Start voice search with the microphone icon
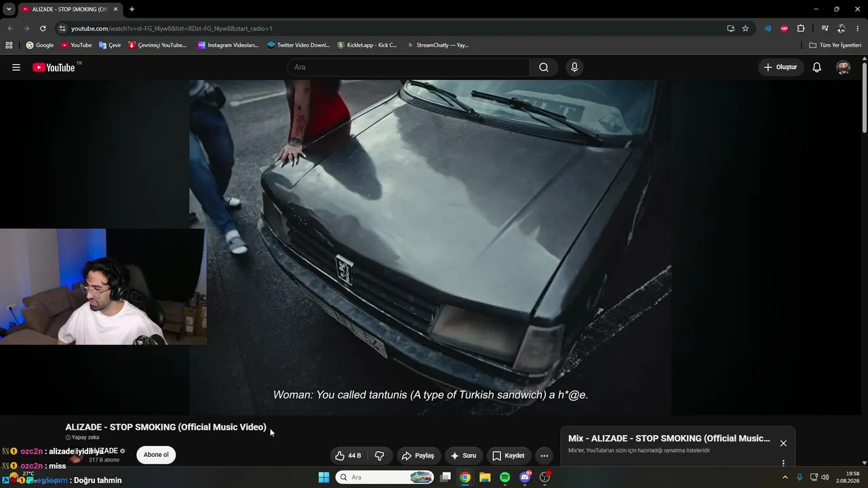This screenshot has width=868, height=488. (x=574, y=67)
